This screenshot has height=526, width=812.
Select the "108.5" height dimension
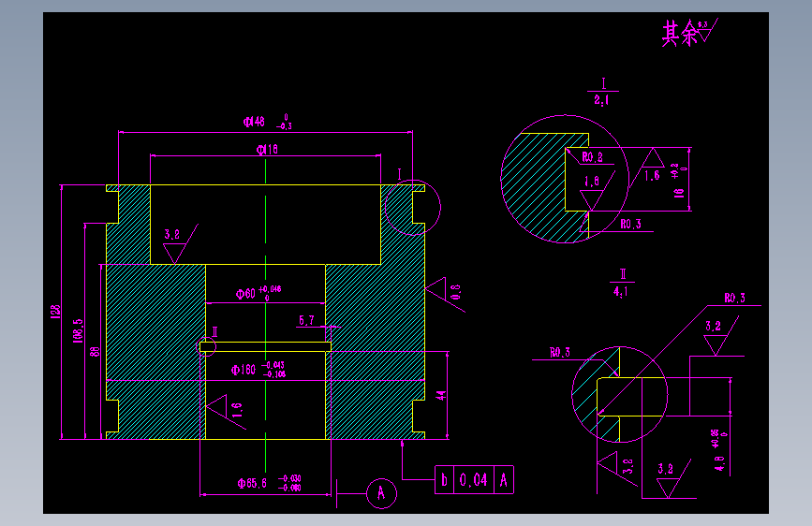[78, 330]
